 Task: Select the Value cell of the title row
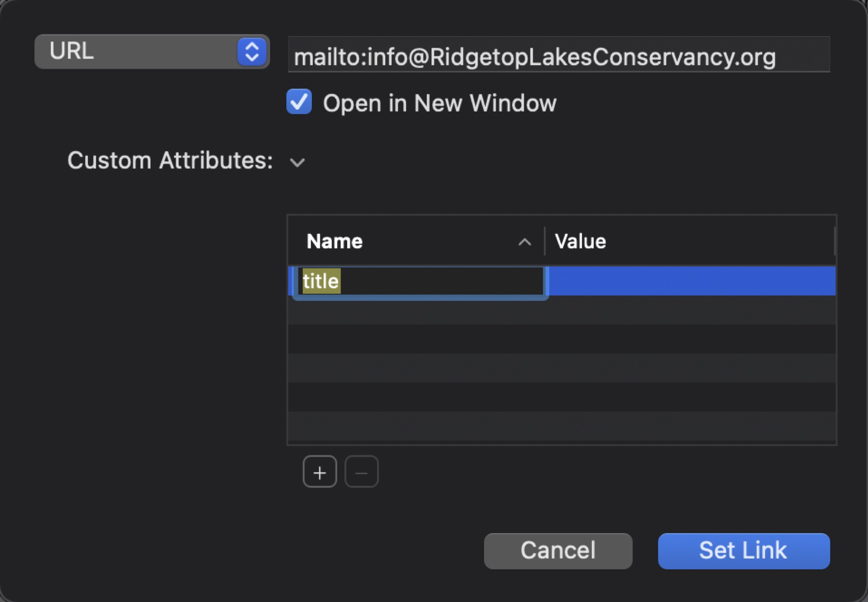[x=692, y=281]
